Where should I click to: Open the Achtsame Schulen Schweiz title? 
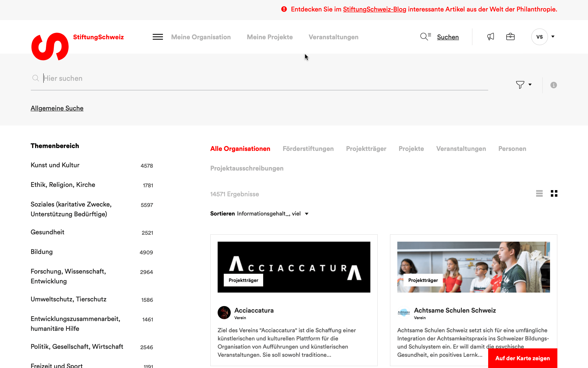pyautogui.click(x=455, y=310)
